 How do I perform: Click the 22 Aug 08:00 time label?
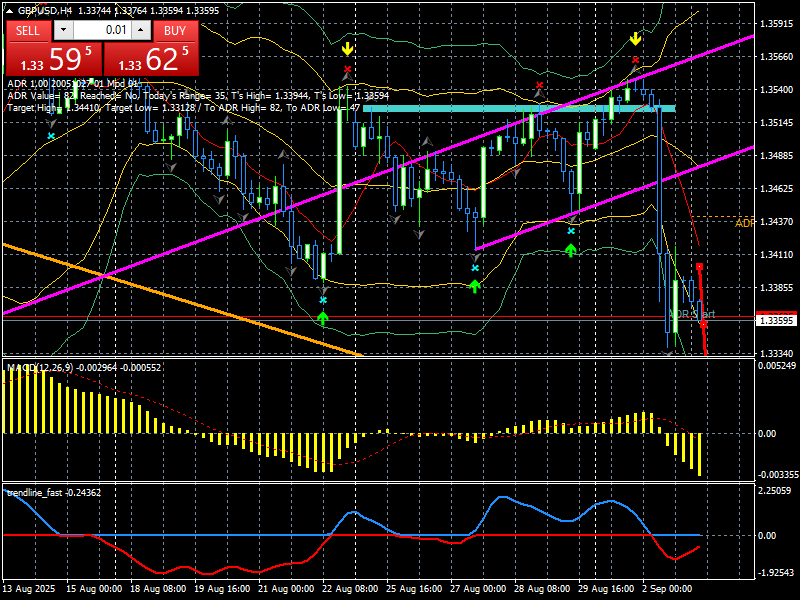click(350, 589)
